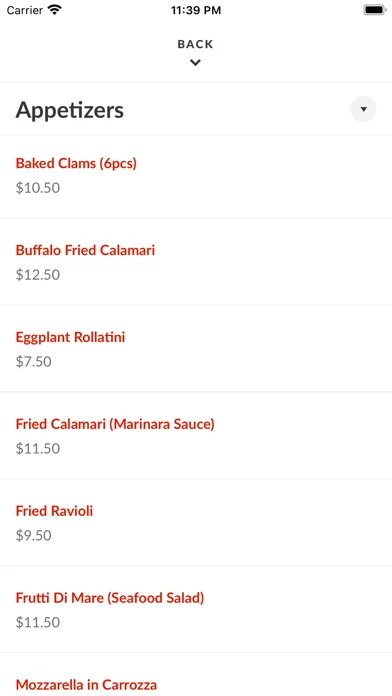This screenshot has height=696, width=392.
Task: Select Frutti Di Mare (Seafood Salad)
Action: 110,598
